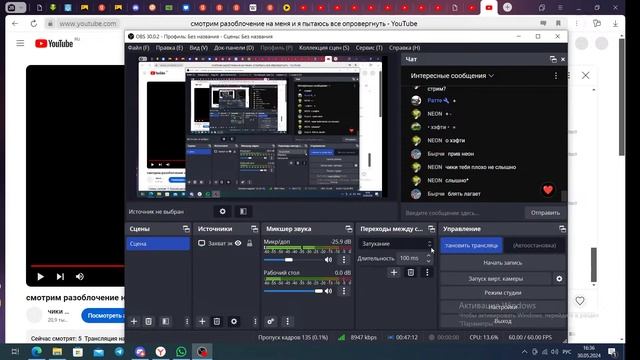Open virtual camera settings gear
This screenshot has width=640, height=360.
[559, 279]
